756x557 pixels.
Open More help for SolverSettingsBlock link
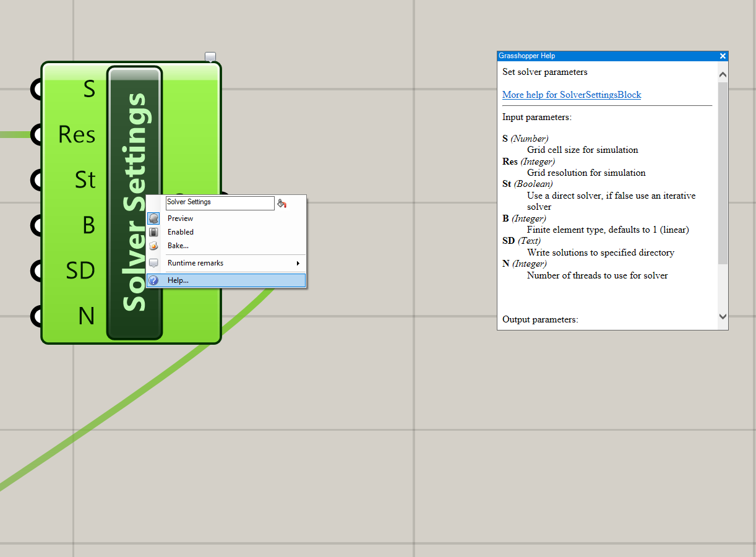coord(572,95)
